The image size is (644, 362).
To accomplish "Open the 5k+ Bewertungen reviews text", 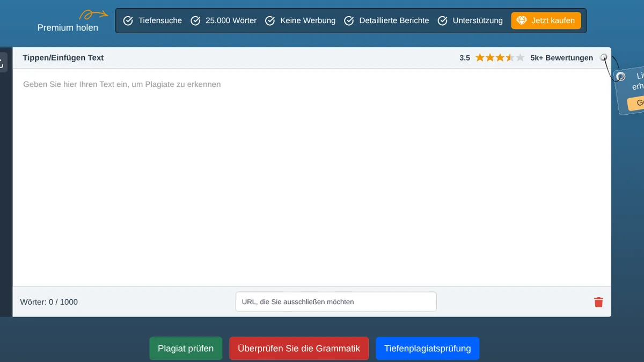I will 562,58.
